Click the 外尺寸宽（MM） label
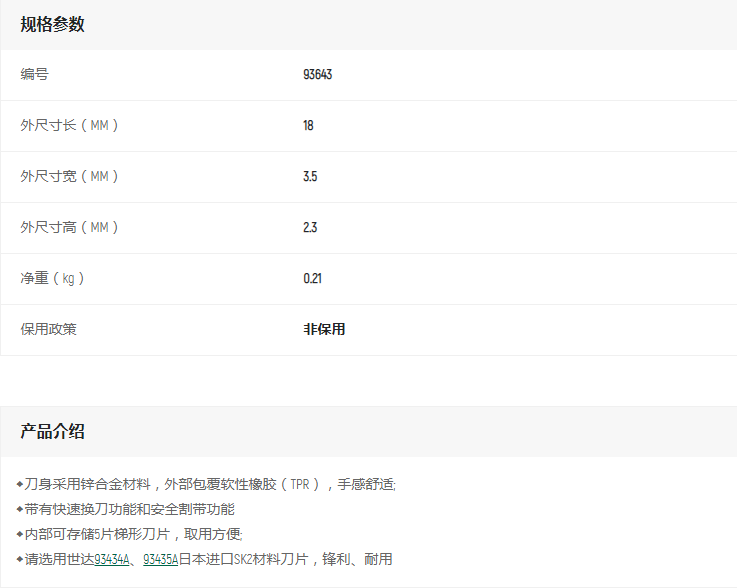This screenshot has width=737, height=588. 69,176
